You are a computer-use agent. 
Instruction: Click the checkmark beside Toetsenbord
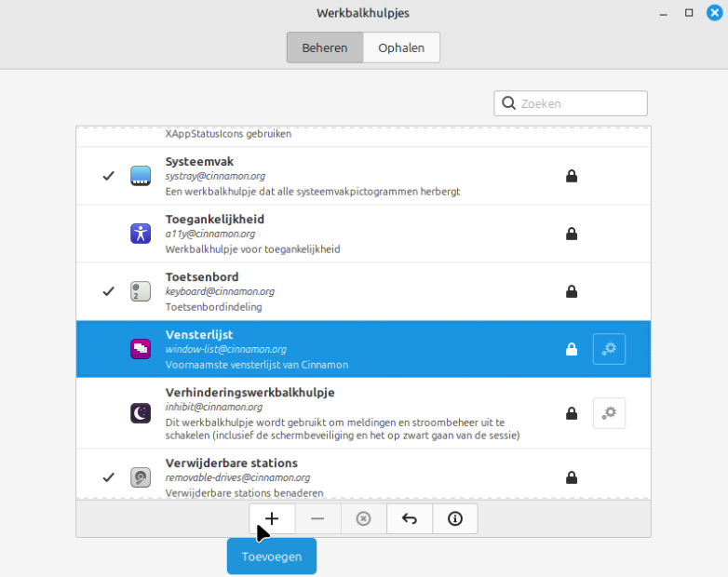tap(109, 291)
